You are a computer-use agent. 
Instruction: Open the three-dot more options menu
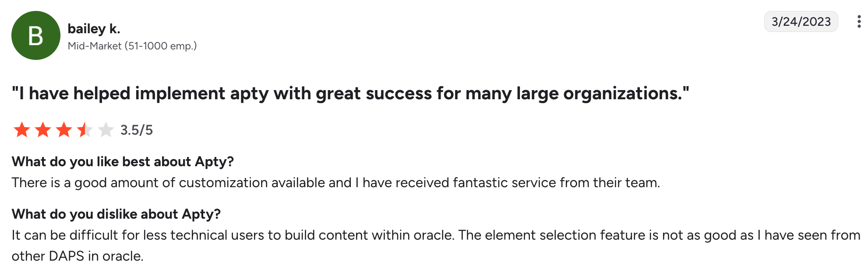click(858, 21)
